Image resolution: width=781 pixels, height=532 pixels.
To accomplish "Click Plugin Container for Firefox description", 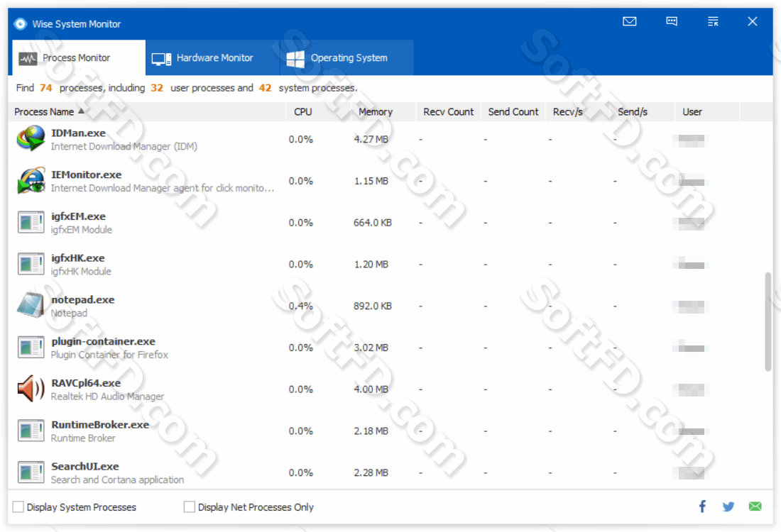I will [109, 355].
